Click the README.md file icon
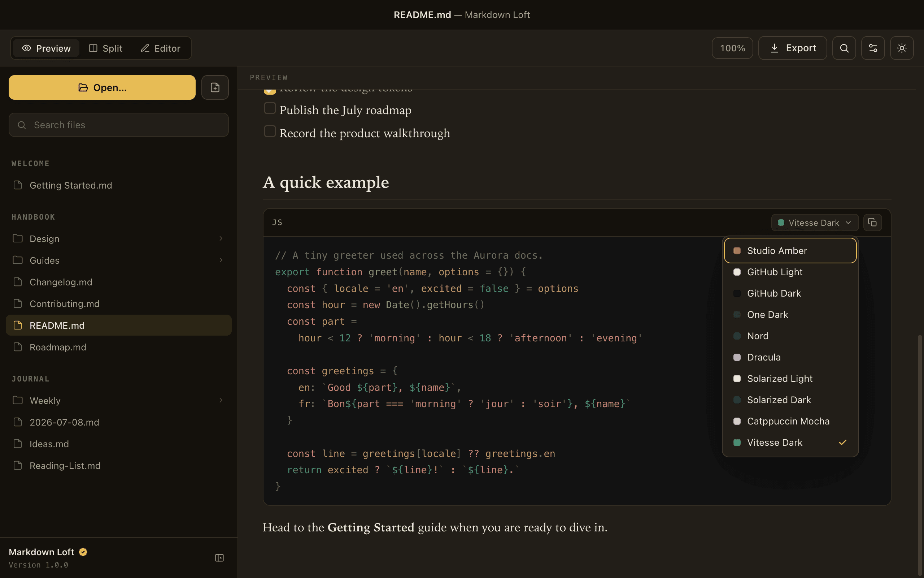924x578 pixels. [x=18, y=325]
